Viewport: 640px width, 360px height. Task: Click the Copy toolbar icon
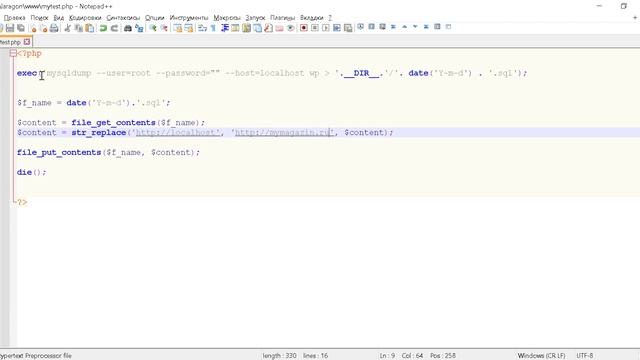[x=78, y=28]
